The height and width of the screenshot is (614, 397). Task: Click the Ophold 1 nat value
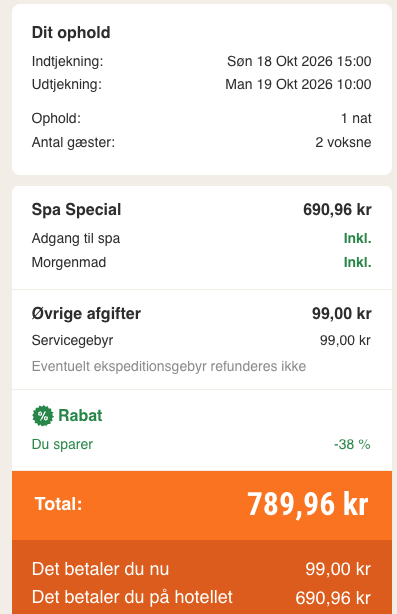356,118
